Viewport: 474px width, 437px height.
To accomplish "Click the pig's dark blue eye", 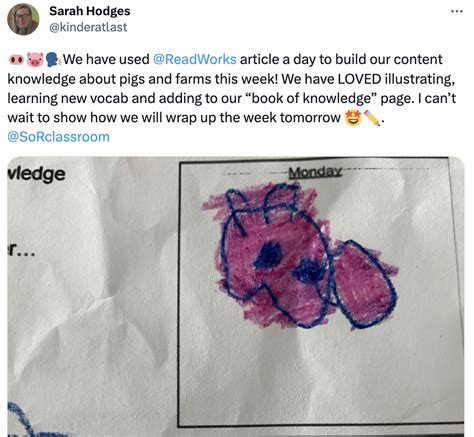I will tap(269, 256).
